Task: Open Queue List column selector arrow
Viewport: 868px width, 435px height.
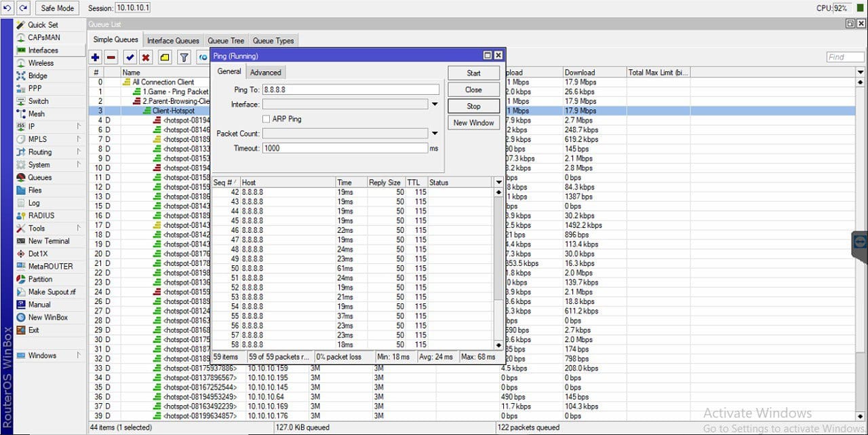Action: pyautogui.click(x=861, y=72)
